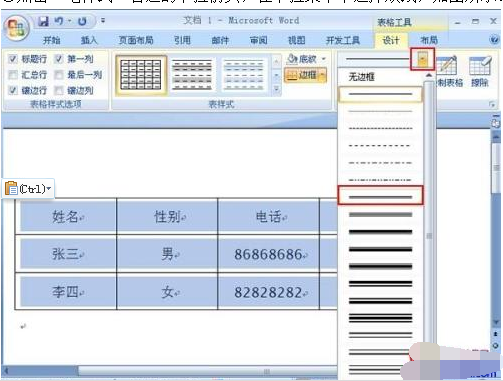Enable the 最后一列 checkbox
The width and height of the screenshot is (503, 381).
point(59,75)
